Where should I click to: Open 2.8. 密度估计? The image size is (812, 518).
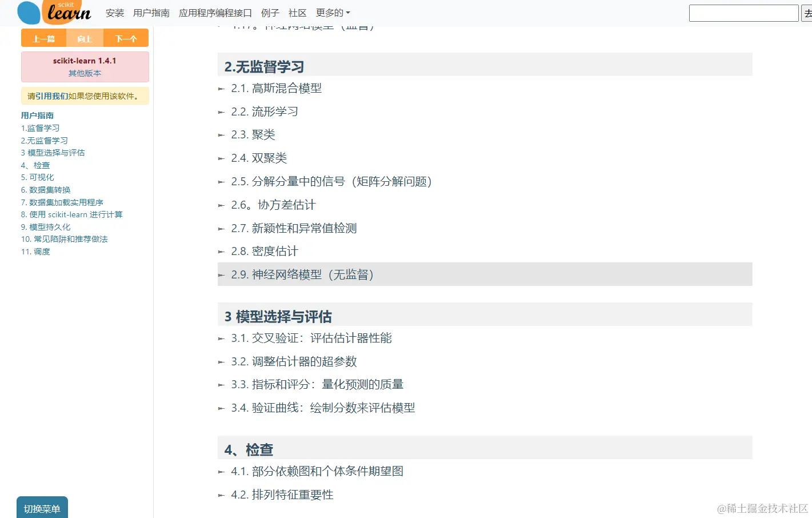(x=265, y=251)
